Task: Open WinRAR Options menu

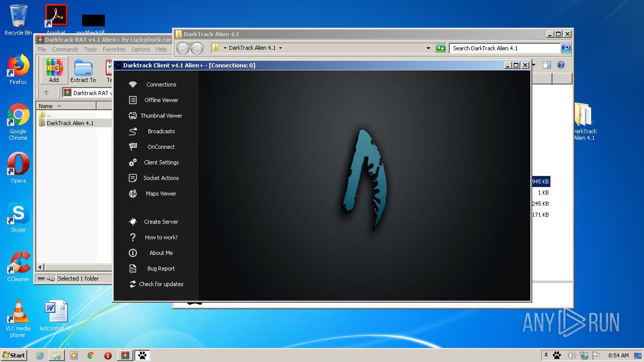Action: click(141, 49)
